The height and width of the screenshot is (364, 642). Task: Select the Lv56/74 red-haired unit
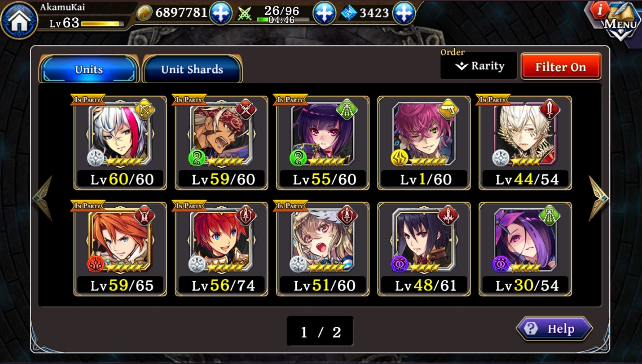point(221,249)
